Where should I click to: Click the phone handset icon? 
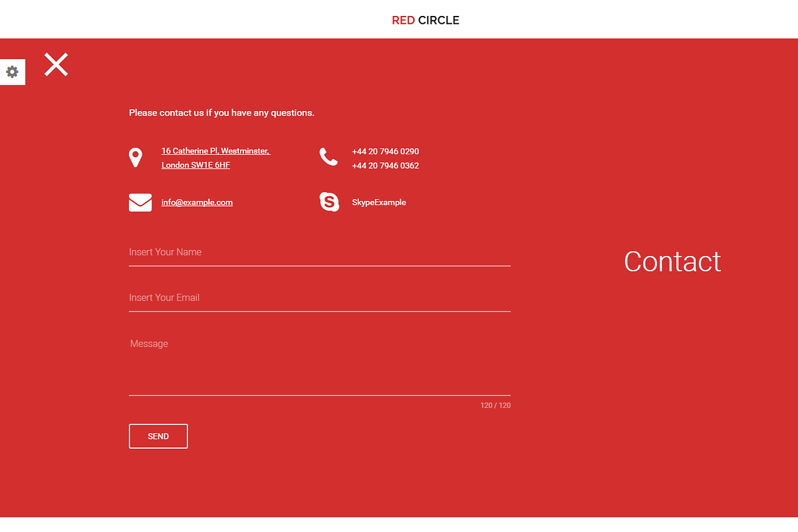329,157
